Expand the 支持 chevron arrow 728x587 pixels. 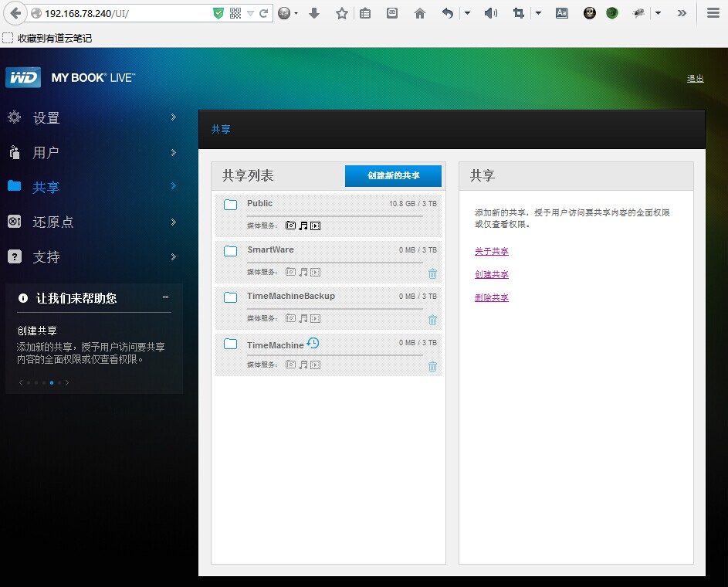tap(173, 256)
